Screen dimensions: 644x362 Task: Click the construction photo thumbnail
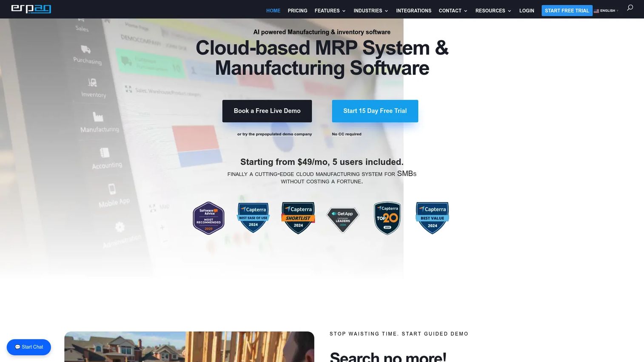click(189, 347)
